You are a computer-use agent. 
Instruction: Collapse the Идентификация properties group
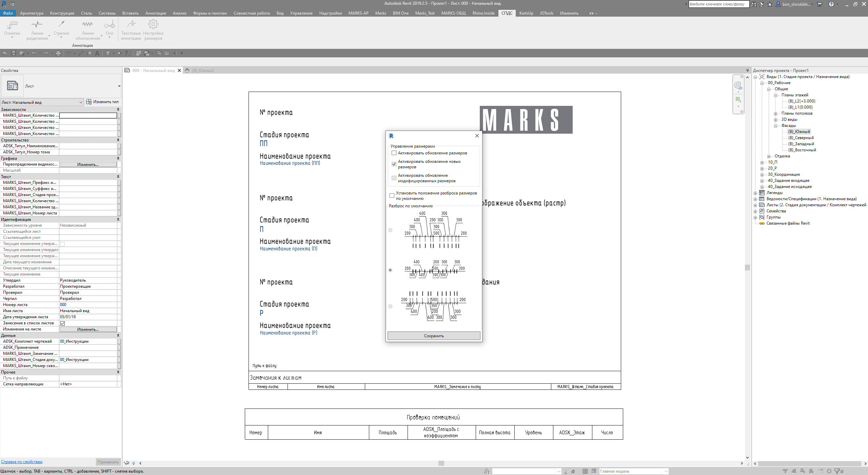(118, 219)
